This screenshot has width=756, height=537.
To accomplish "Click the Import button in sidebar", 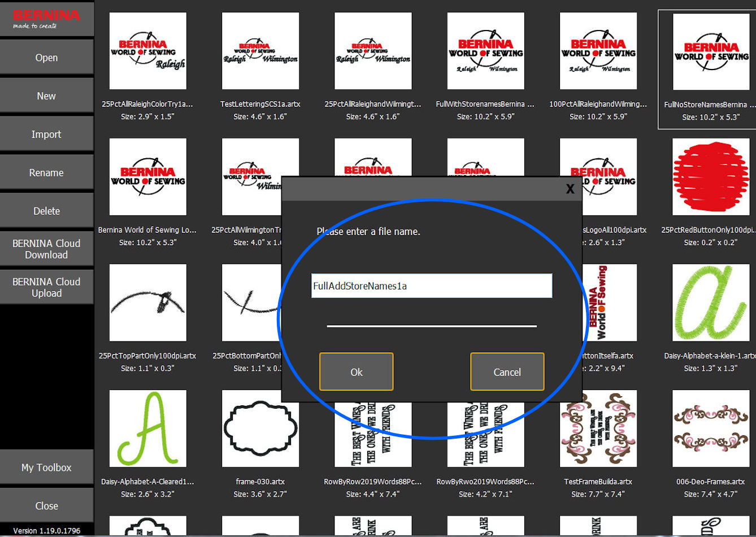I will click(46, 134).
